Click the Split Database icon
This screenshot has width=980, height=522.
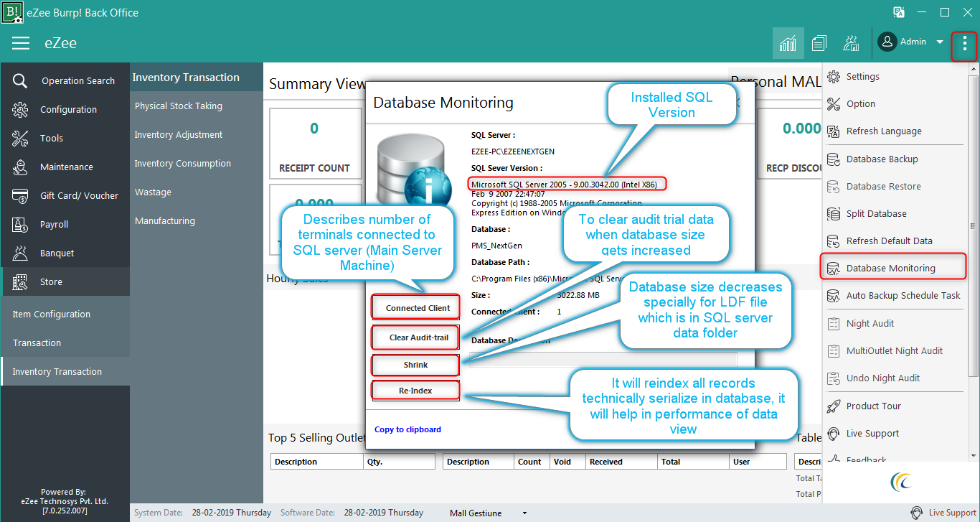pyautogui.click(x=834, y=213)
